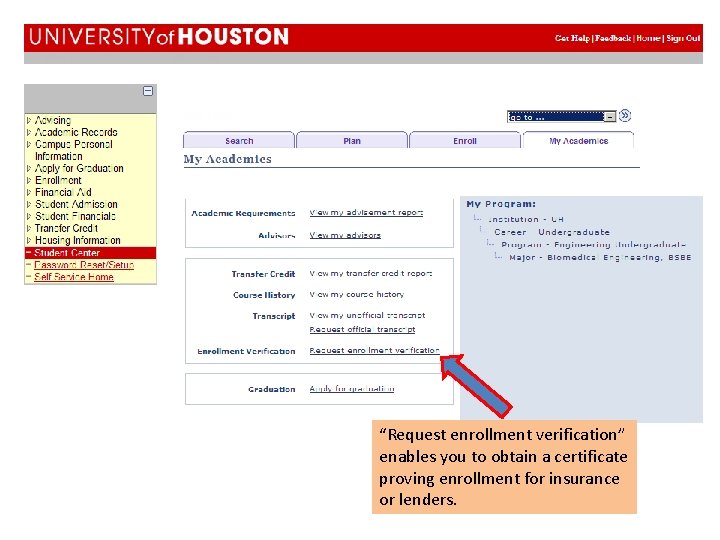Open Academic Records in sidebar

coord(76,132)
